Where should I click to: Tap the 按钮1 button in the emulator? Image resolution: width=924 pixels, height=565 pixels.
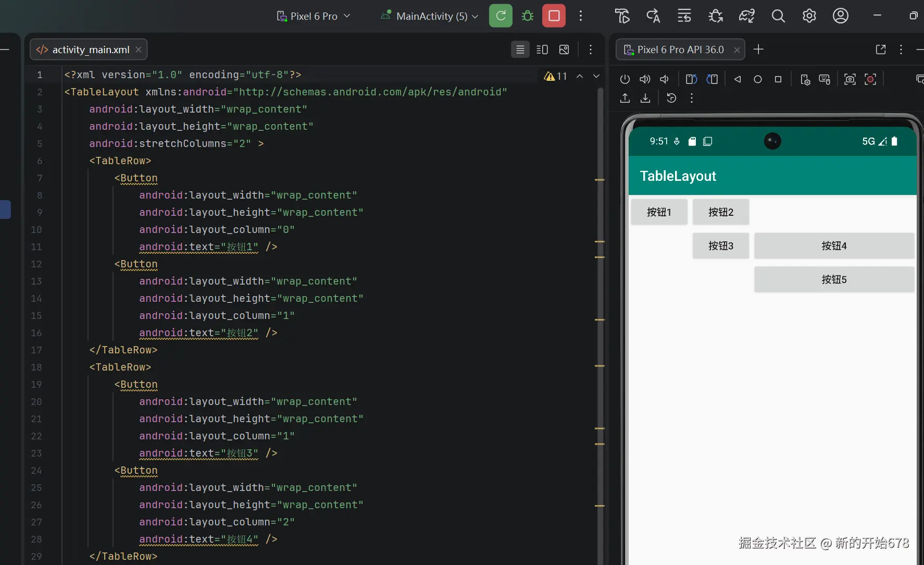(659, 212)
